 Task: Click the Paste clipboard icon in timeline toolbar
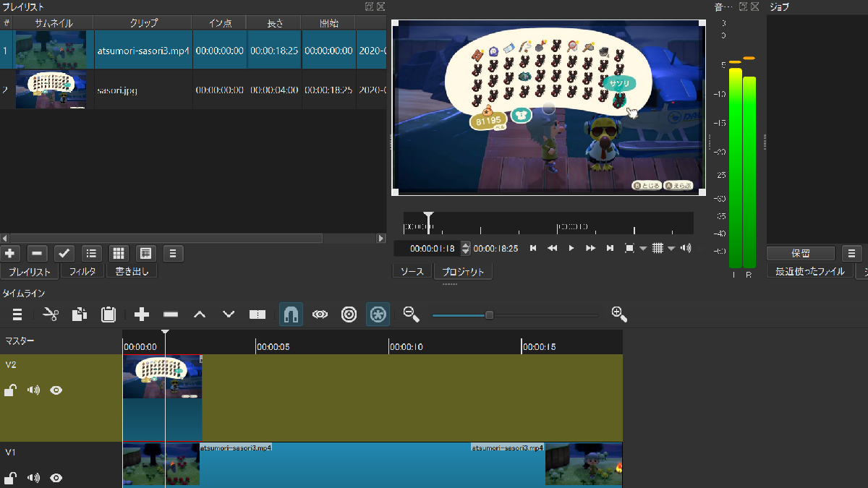click(x=109, y=314)
